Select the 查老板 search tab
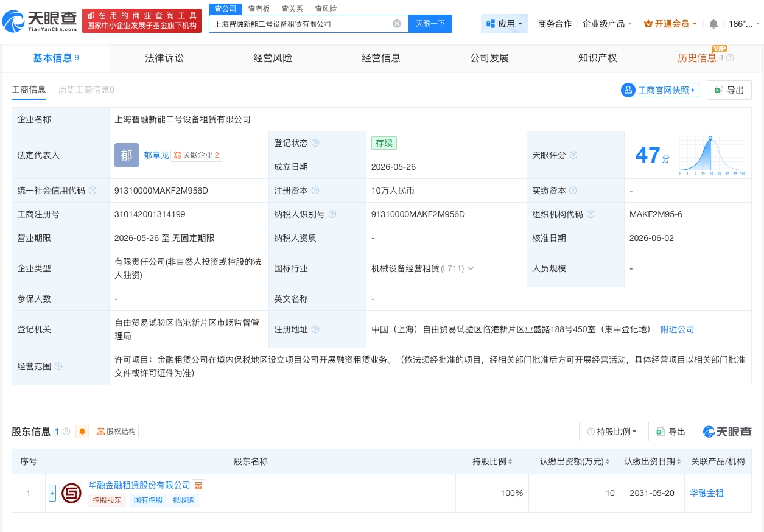Image resolution: width=764 pixels, height=532 pixels. point(259,9)
